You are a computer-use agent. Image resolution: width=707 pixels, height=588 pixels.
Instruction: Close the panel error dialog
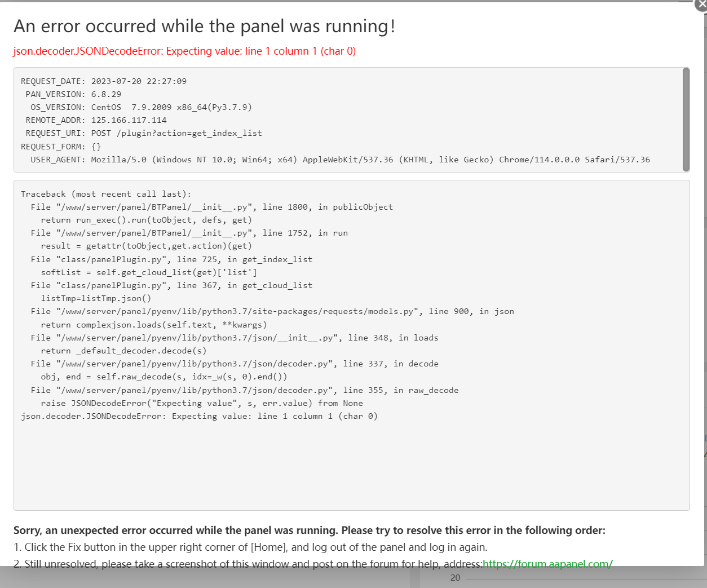pyautogui.click(x=701, y=5)
